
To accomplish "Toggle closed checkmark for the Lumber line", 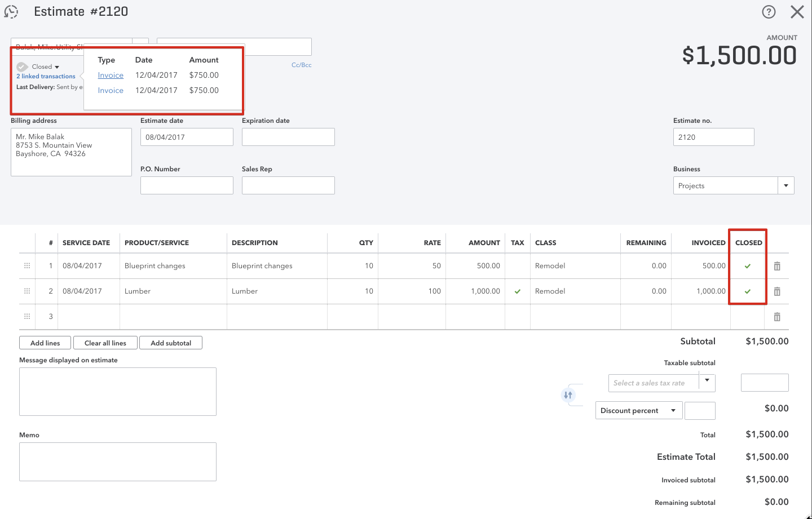I will pos(748,291).
